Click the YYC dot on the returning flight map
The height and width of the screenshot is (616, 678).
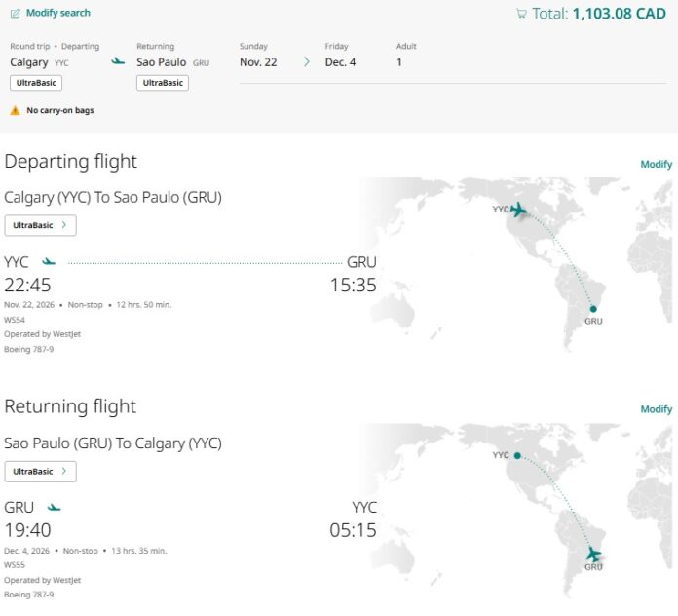pos(517,454)
